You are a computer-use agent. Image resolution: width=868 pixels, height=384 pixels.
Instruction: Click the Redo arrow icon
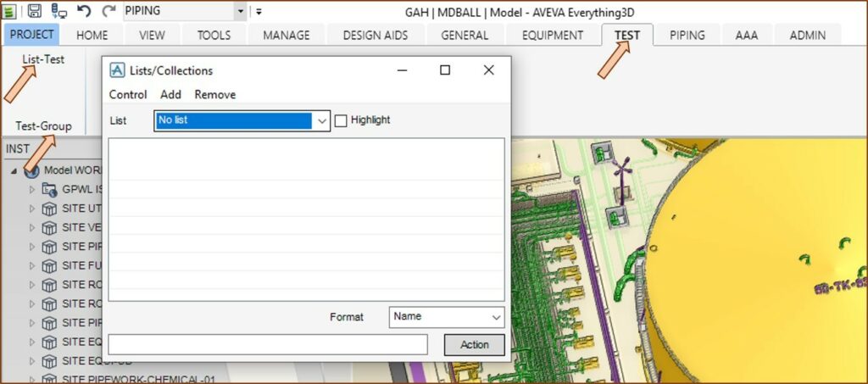point(109,10)
